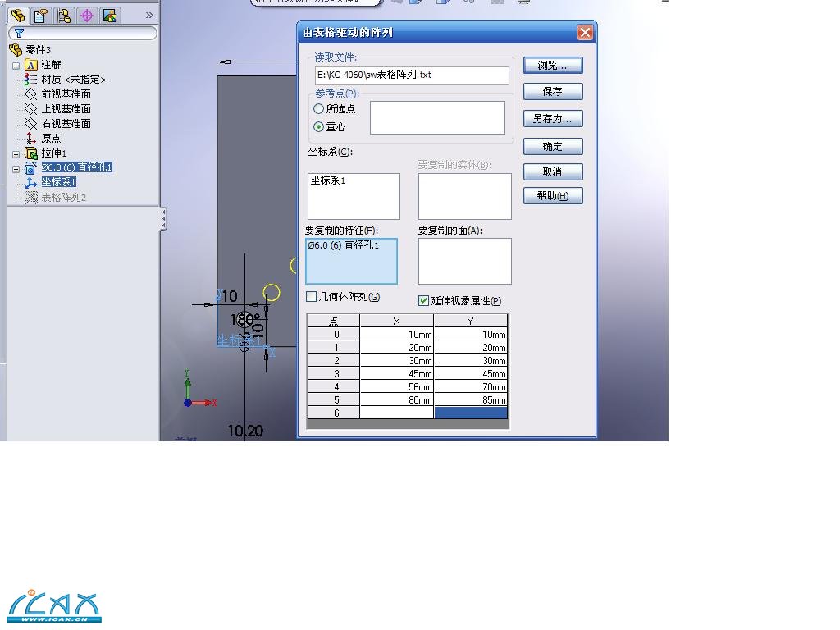Select the 坐标系1 coordinate system icon
Image resolution: width=840 pixels, height=630 pixels.
pos(31,183)
